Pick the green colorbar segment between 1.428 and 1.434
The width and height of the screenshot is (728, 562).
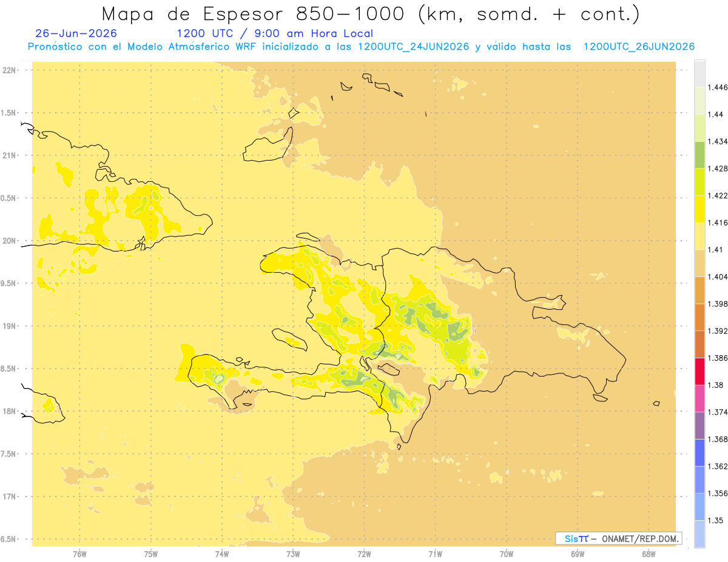tap(699, 155)
